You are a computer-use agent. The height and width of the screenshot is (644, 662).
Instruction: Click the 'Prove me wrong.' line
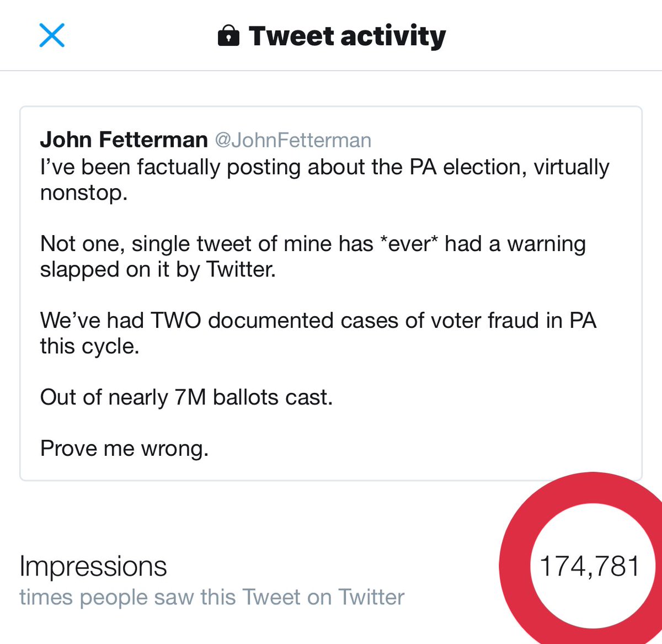(x=124, y=449)
